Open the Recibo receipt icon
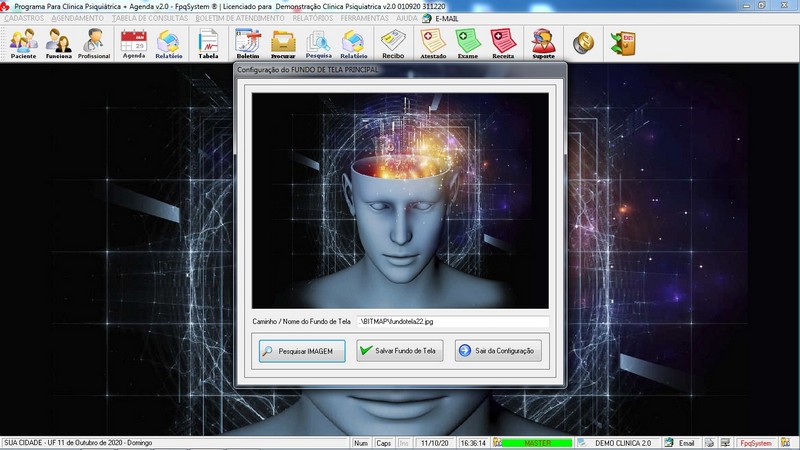This screenshot has height=450, width=800. click(393, 44)
